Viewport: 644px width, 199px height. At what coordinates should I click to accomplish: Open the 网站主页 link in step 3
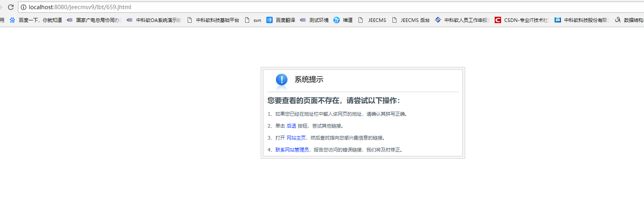coord(296,138)
